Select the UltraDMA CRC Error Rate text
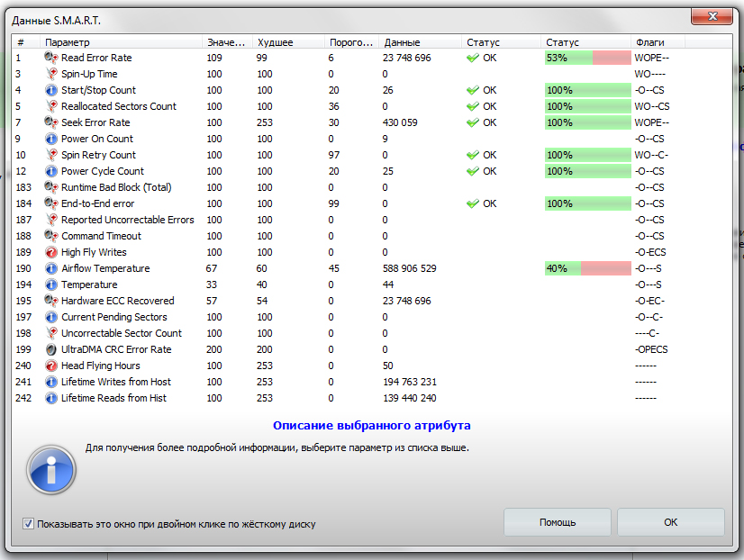The image size is (744, 560). [116, 349]
